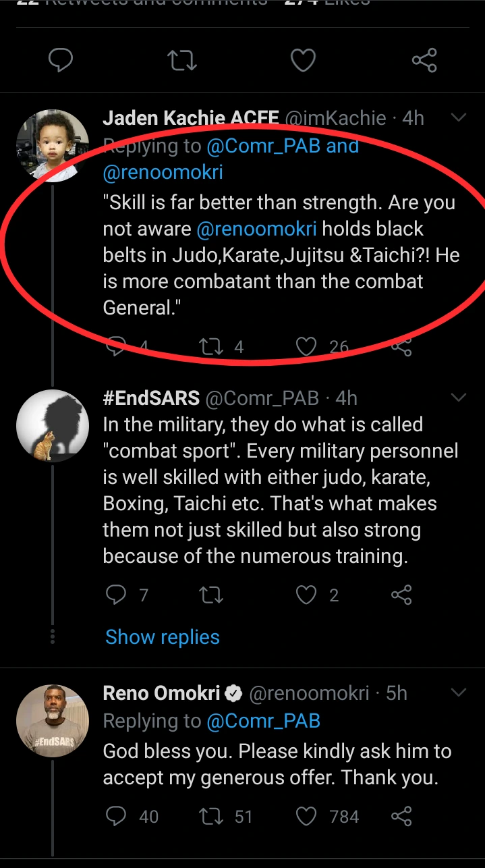
Task: Open @Comr_PAB link in Reno's reply
Action: coord(263,721)
